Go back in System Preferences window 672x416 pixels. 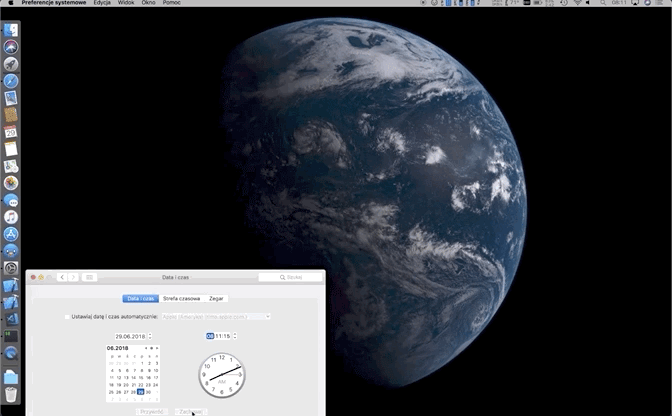(62, 277)
